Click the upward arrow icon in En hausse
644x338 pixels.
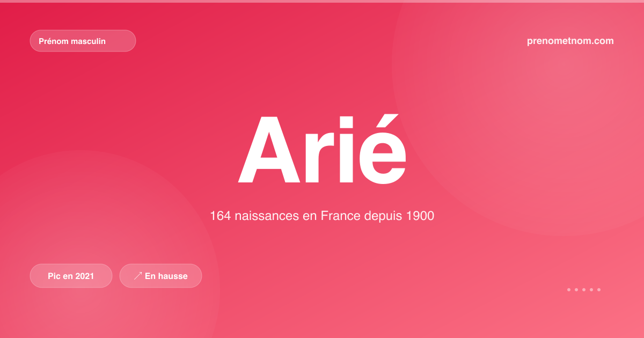tap(138, 276)
